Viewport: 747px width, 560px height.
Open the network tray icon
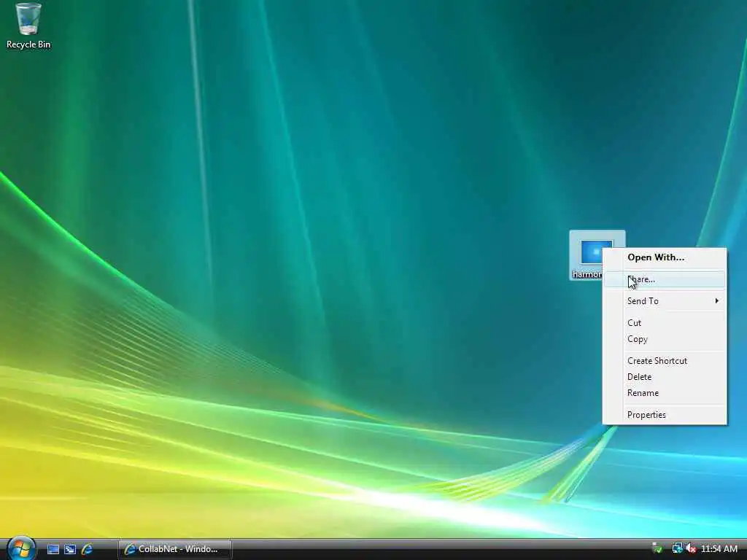coord(676,548)
